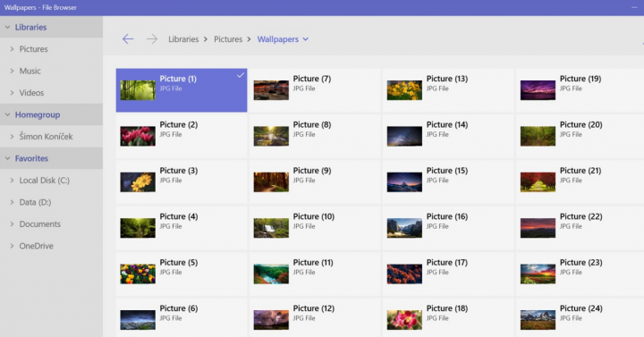Click the Homegroup section heading text
Viewport: 644px width, 337px height.
tap(38, 115)
